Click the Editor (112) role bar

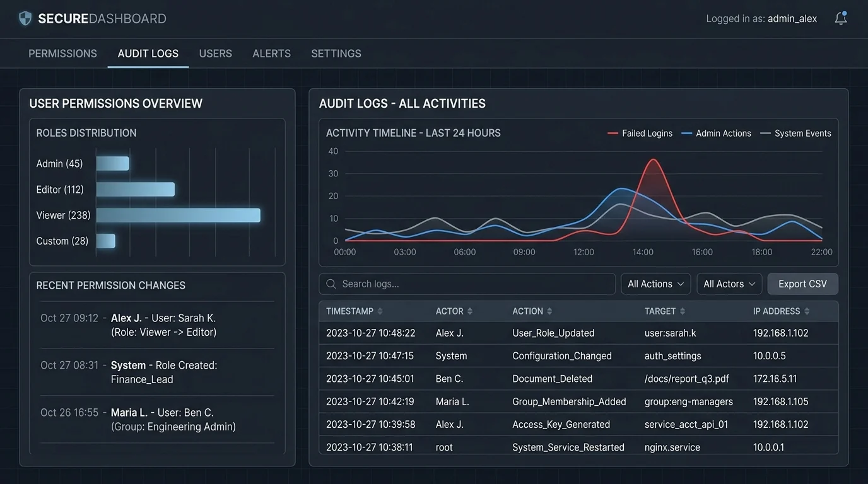(136, 190)
